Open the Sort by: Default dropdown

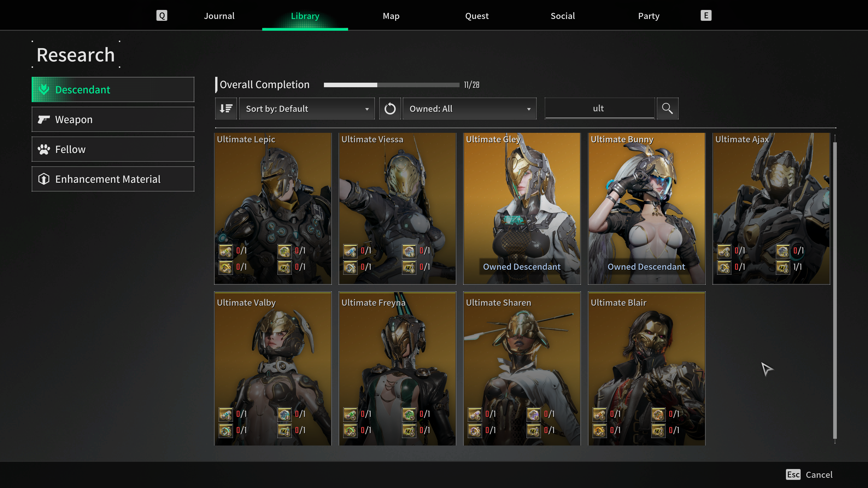[307, 108]
